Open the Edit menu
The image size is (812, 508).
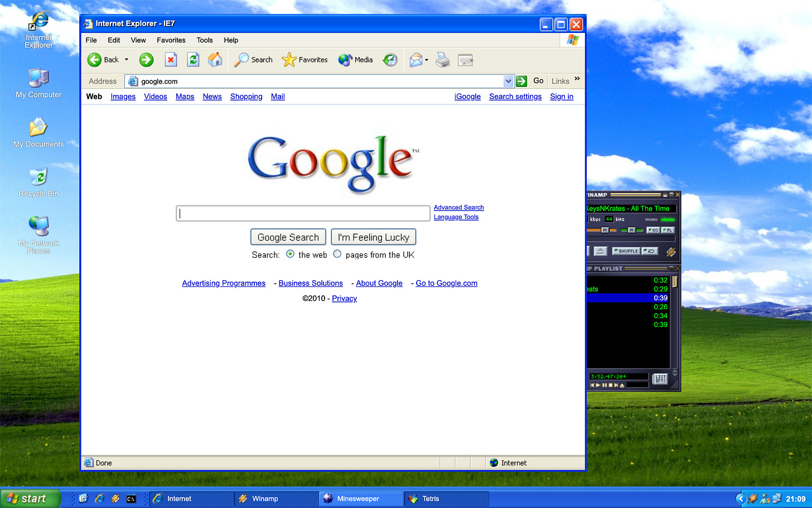(x=114, y=40)
